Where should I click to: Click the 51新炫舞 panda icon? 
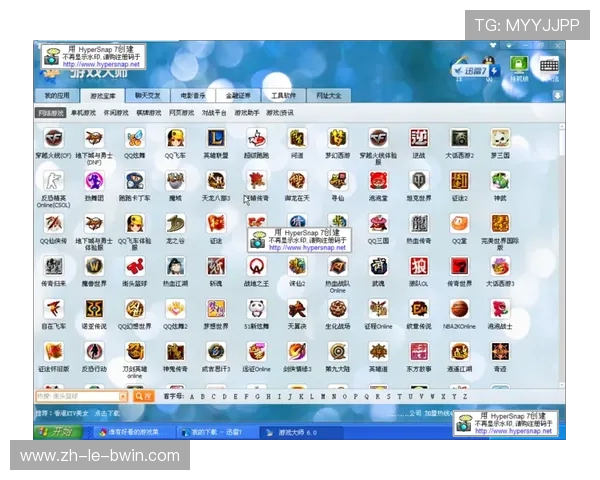click(257, 308)
